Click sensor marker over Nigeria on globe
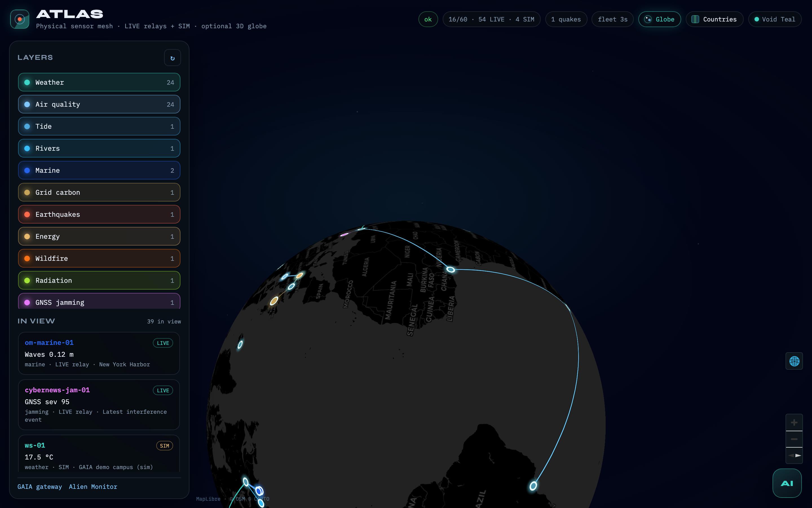 [x=450, y=270]
